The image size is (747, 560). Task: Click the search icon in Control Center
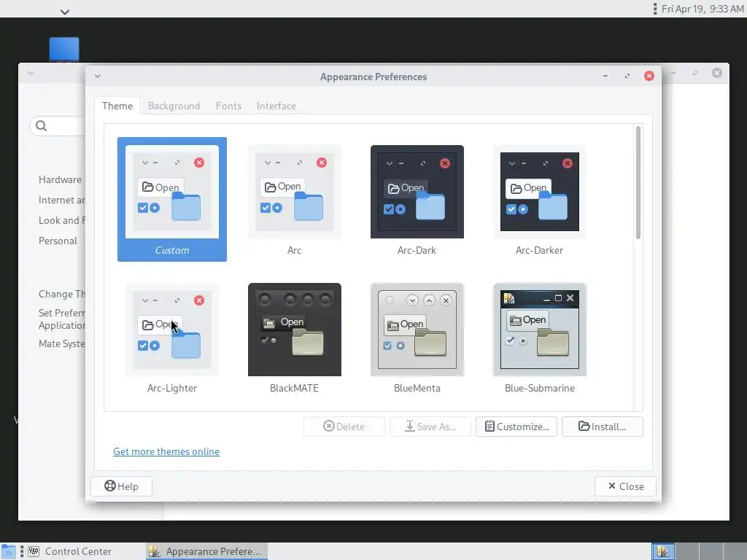[x=42, y=125]
